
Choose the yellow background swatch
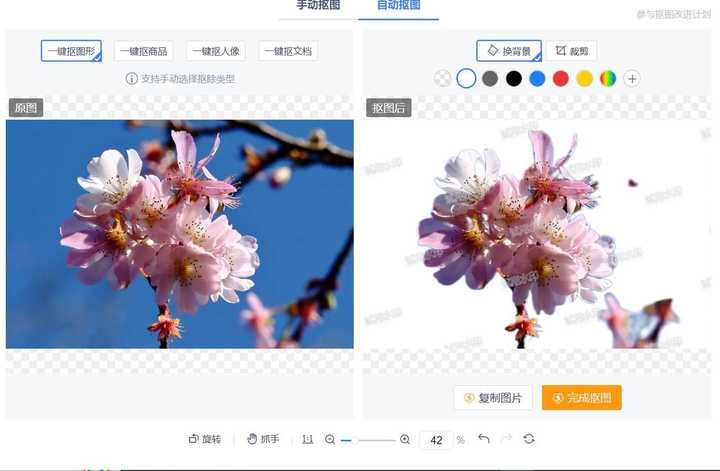tap(585, 78)
